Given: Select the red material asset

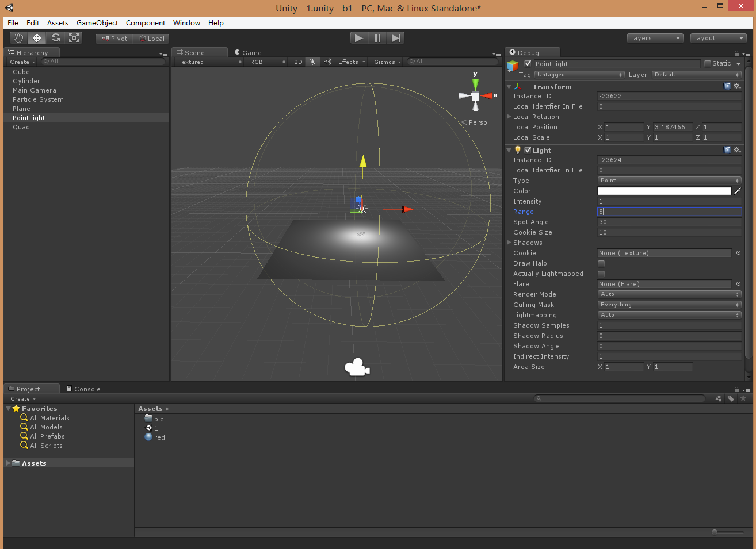Looking at the screenshot, I should point(155,437).
